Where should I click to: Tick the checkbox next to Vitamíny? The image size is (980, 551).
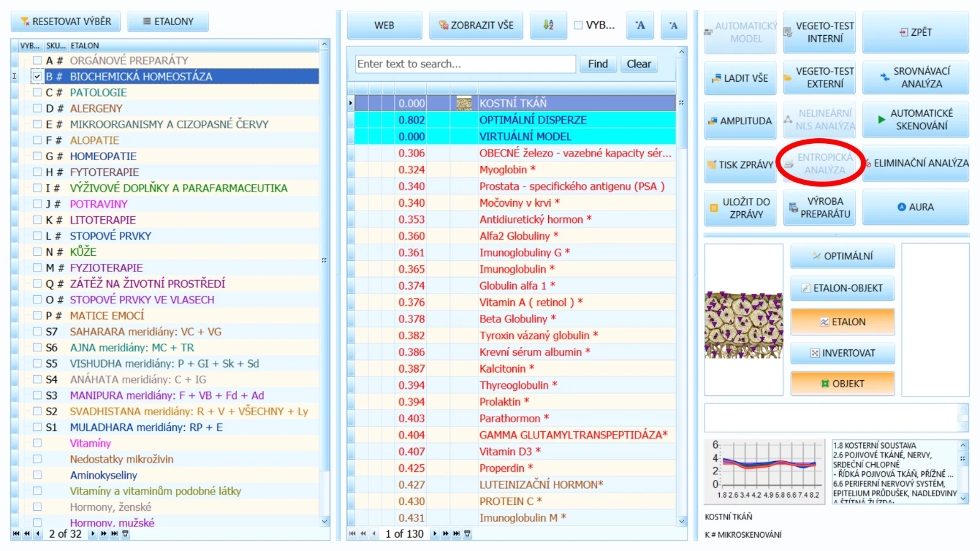(x=37, y=443)
